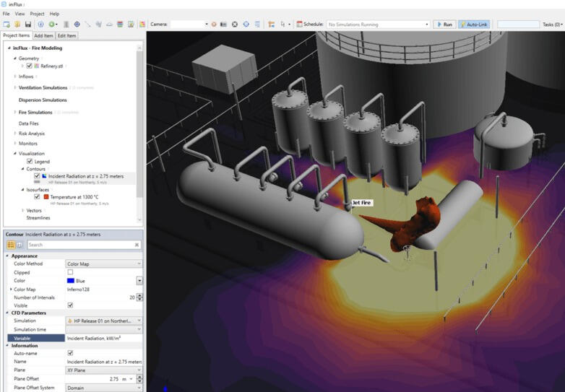Enable the Clipped checkbox

(x=70, y=272)
